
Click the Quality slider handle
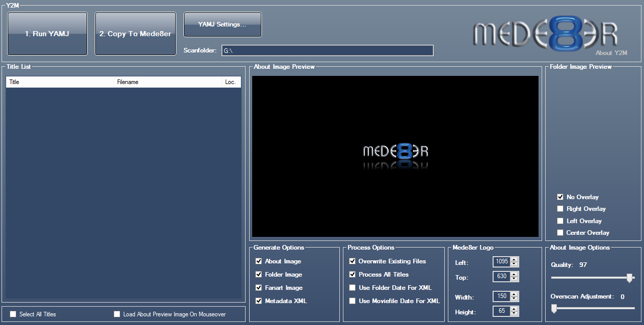(x=629, y=278)
